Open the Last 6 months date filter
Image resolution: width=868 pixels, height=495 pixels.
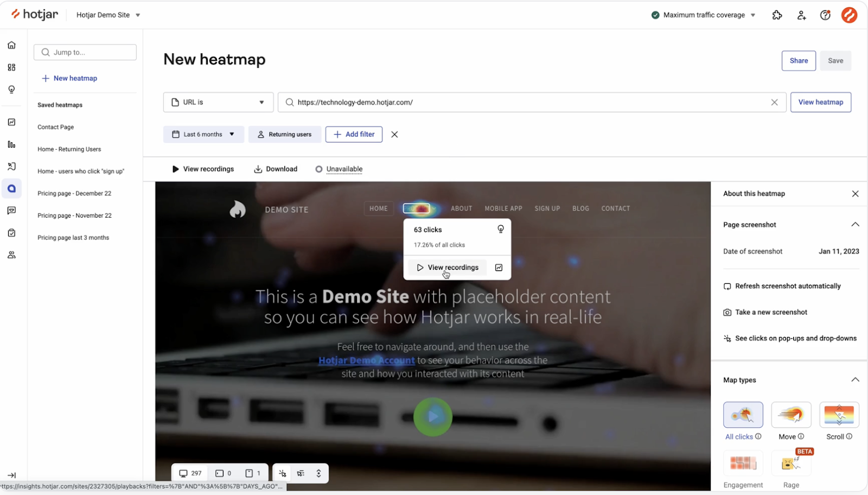coord(203,135)
